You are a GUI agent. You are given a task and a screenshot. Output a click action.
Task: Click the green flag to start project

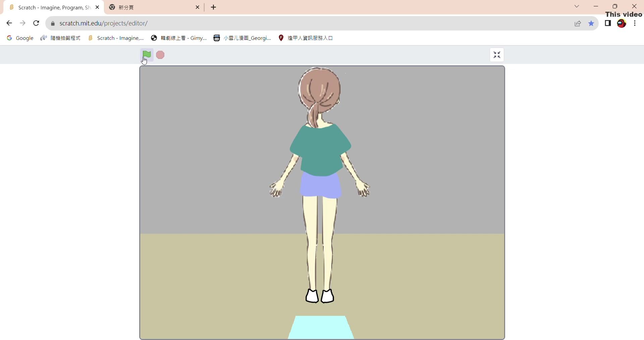147,55
